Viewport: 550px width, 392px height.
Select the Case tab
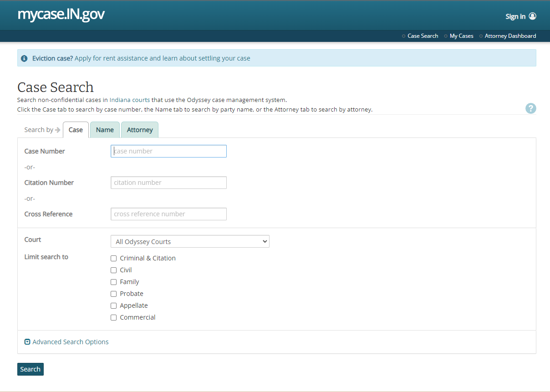click(76, 130)
